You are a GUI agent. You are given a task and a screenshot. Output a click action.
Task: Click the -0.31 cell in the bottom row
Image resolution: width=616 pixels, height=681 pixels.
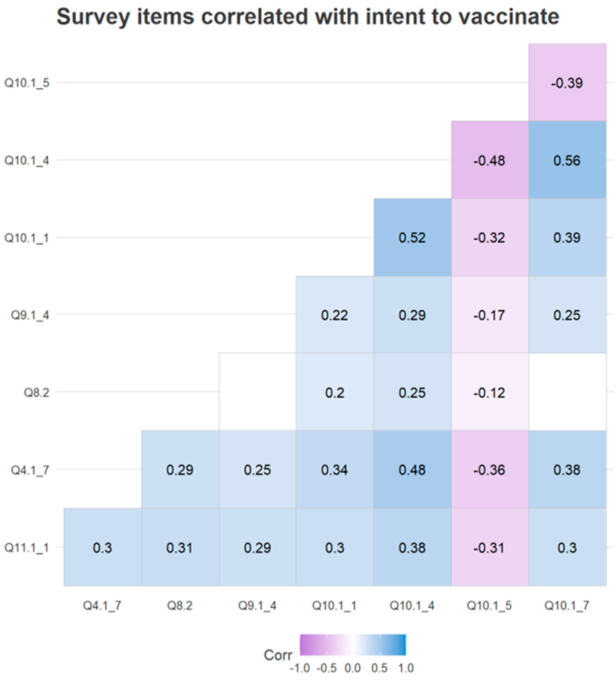pyautogui.click(x=489, y=547)
